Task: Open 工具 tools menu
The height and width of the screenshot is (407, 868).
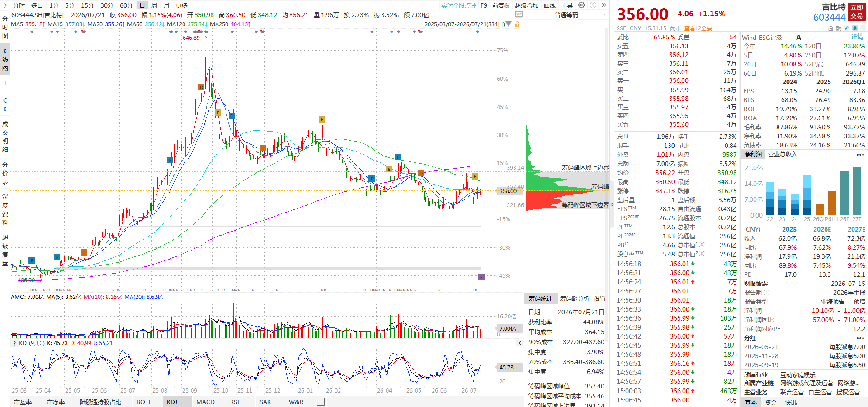Action: pos(567,5)
